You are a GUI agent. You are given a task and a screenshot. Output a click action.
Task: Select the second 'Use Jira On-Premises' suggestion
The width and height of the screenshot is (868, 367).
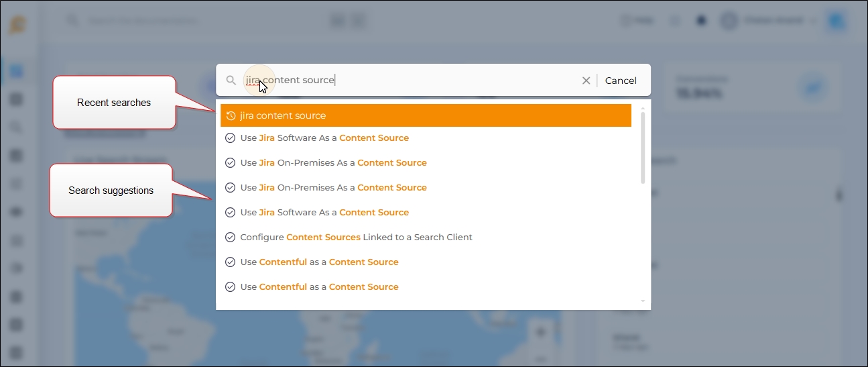(x=333, y=188)
